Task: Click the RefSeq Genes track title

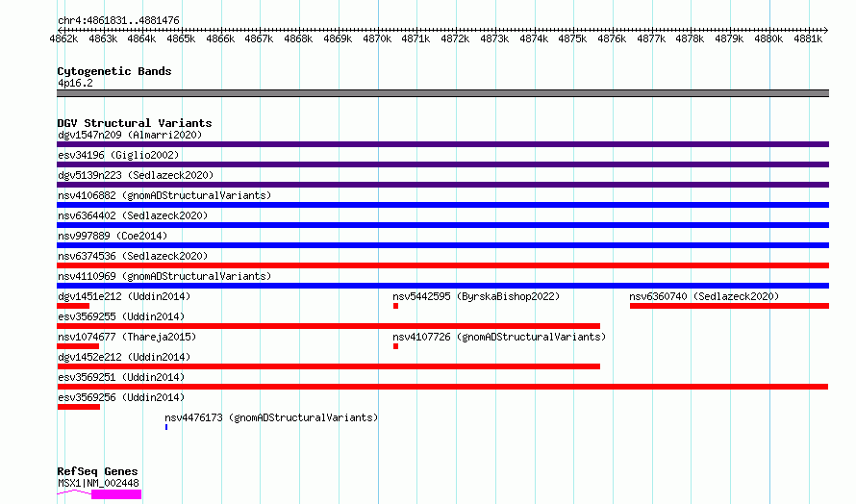Action: 97,471
